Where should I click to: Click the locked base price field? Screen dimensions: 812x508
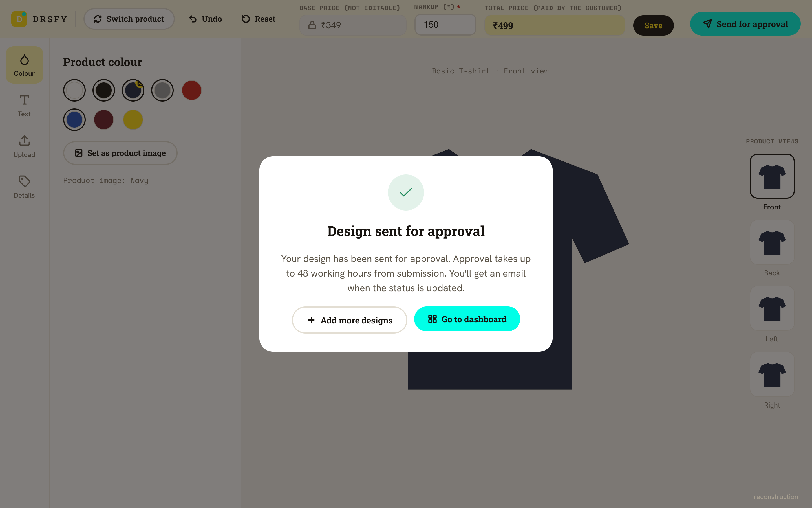click(x=353, y=25)
